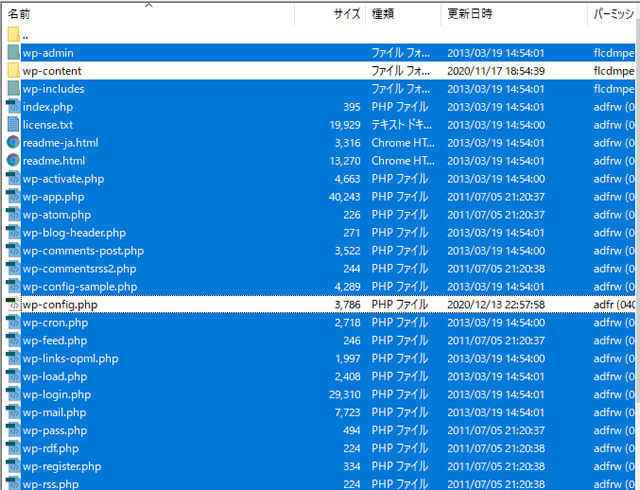Click the wp-links-opml.php file icon
640x490 pixels.
click(13, 358)
